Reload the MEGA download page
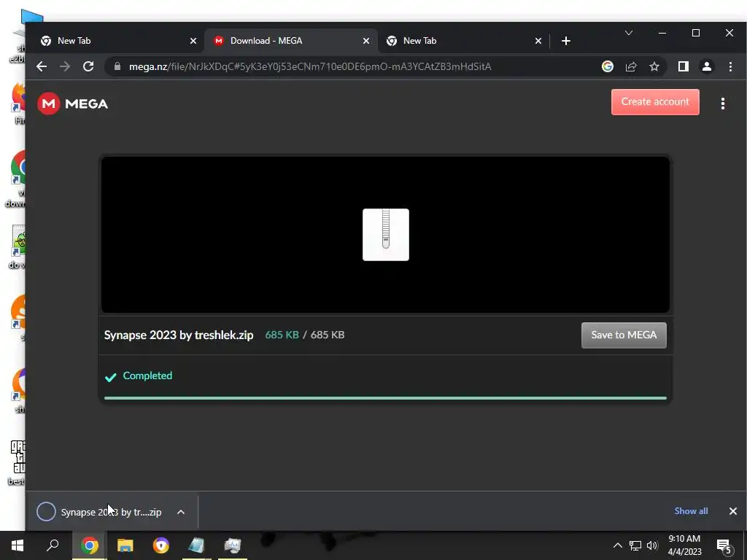This screenshot has height=560, width=747. click(88, 66)
